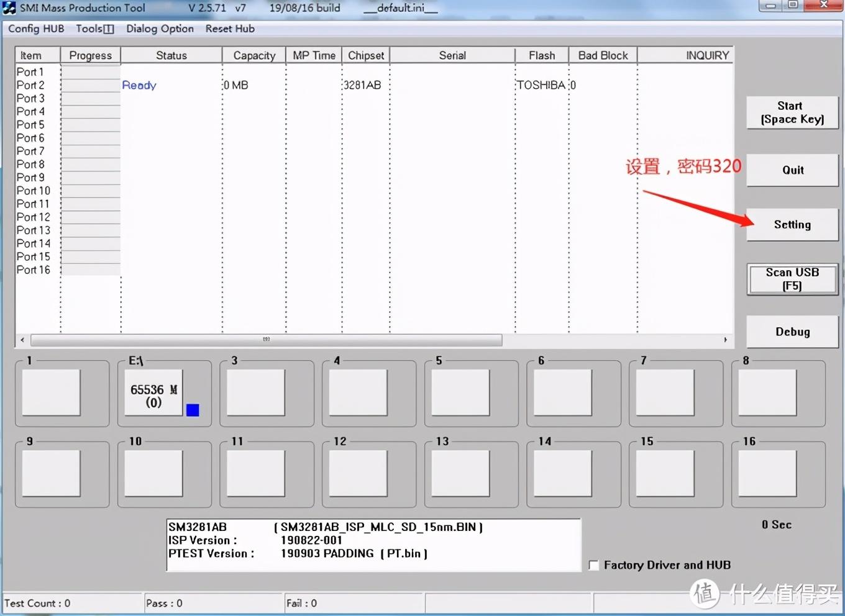Select empty port slot 1

click(51, 392)
